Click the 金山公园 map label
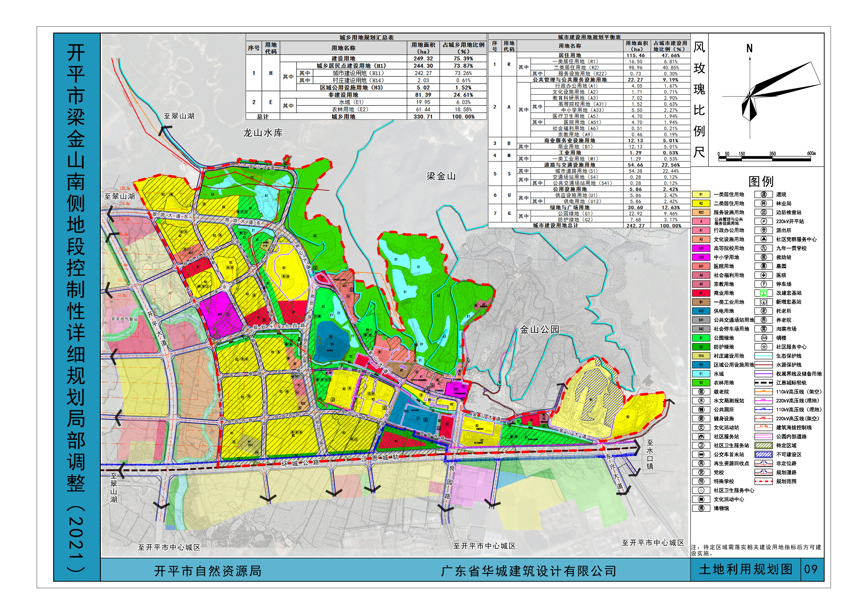The width and height of the screenshot is (868, 614). [x=539, y=330]
